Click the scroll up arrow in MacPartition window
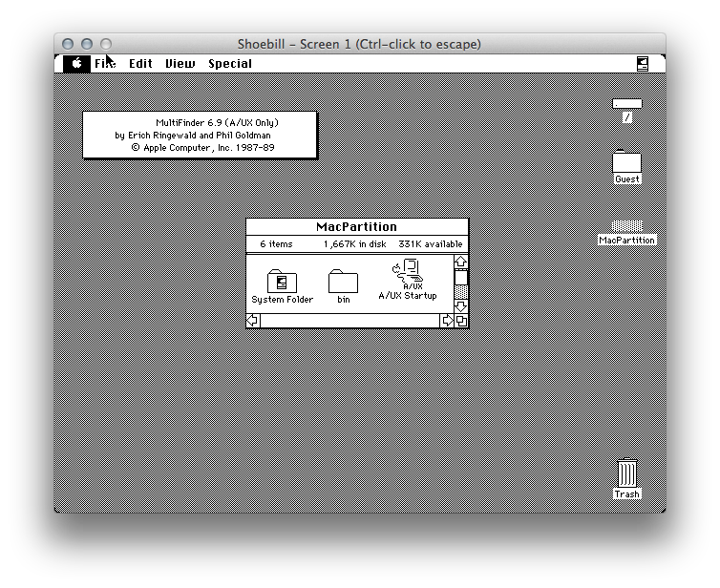Image resolution: width=720 pixels, height=588 pixels. (x=461, y=262)
